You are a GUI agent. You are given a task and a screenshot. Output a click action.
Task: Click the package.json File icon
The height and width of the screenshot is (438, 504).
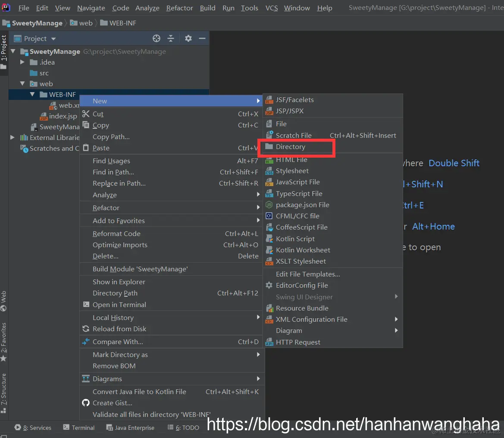pos(269,205)
